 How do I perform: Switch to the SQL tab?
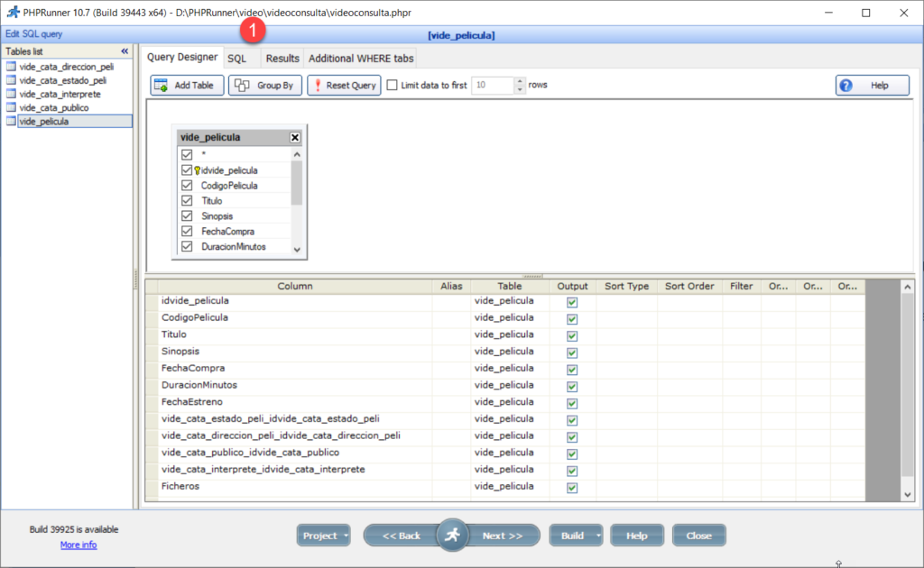pos(236,58)
